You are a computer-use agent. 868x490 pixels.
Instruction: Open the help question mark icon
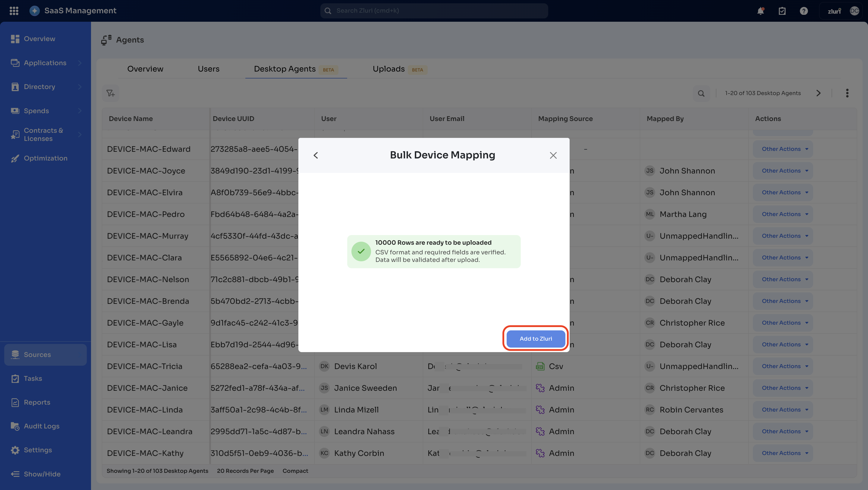coord(804,11)
